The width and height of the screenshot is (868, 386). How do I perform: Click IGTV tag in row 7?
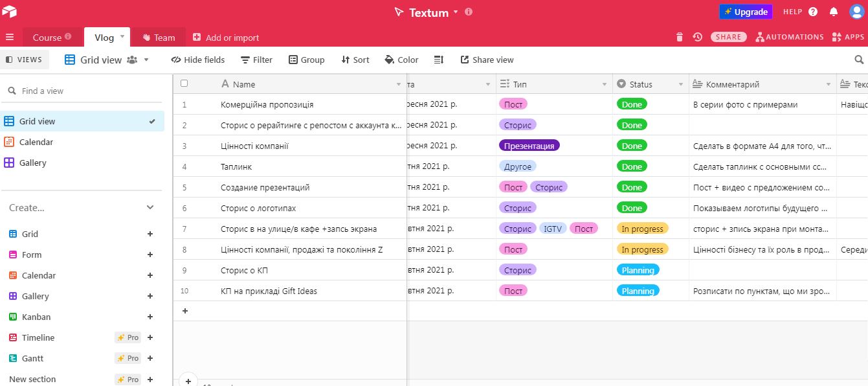[x=553, y=229]
